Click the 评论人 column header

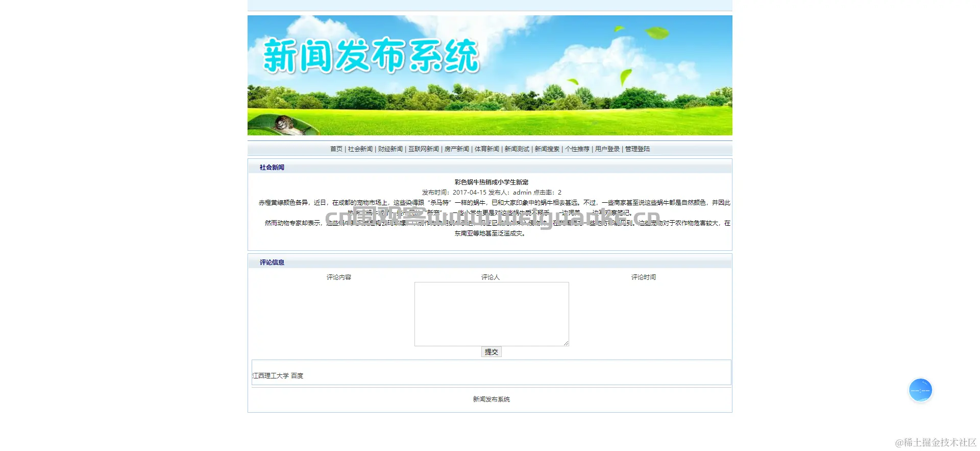[491, 277]
